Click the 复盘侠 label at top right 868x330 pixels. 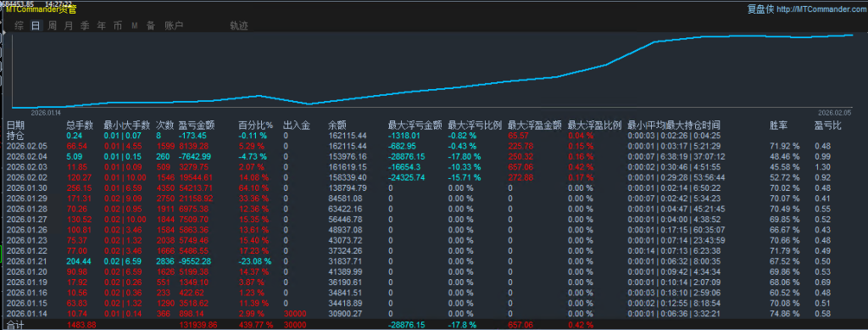click(760, 9)
